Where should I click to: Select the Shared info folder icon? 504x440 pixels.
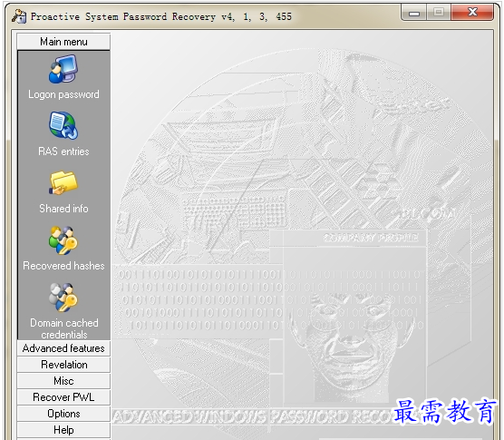63,182
